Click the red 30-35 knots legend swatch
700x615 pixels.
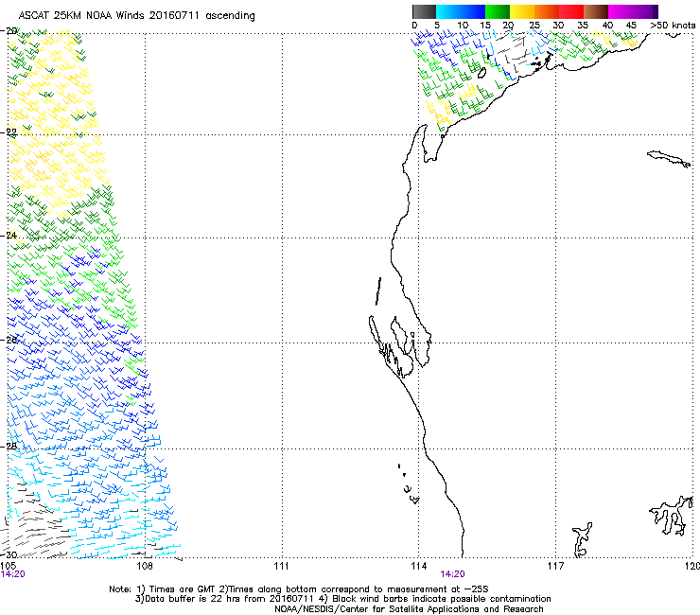click(571, 11)
